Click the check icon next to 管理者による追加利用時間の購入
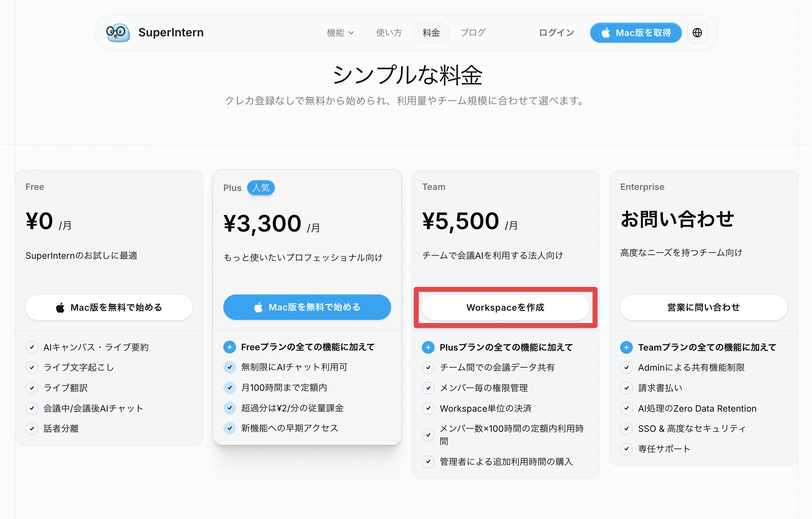The width and height of the screenshot is (812, 519). click(x=428, y=461)
